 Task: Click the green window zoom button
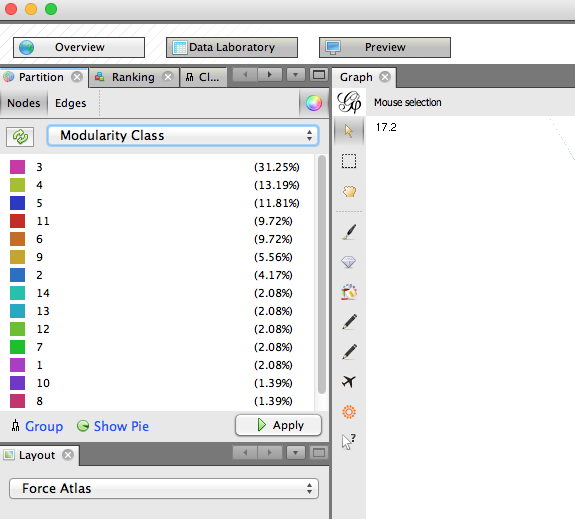coord(51,9)
